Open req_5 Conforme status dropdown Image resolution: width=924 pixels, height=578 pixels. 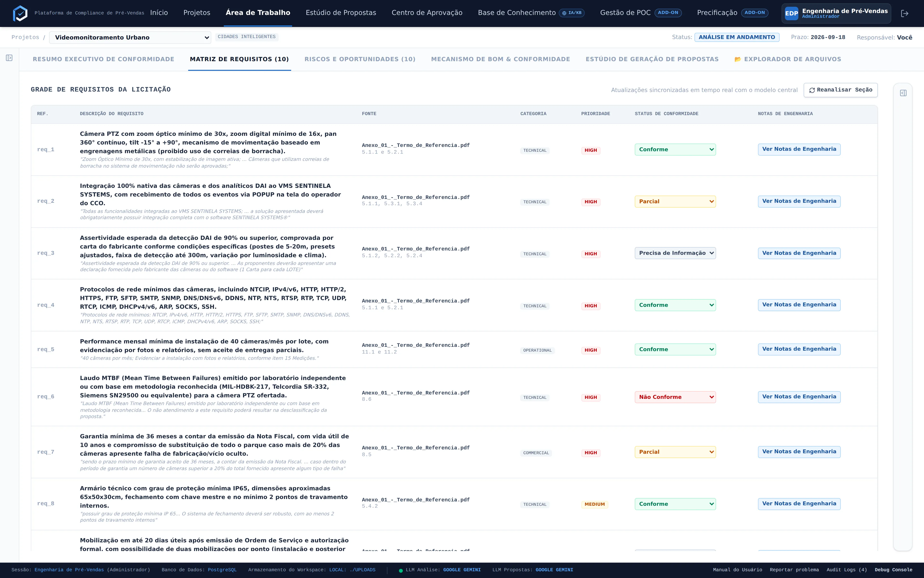(675, 349)
